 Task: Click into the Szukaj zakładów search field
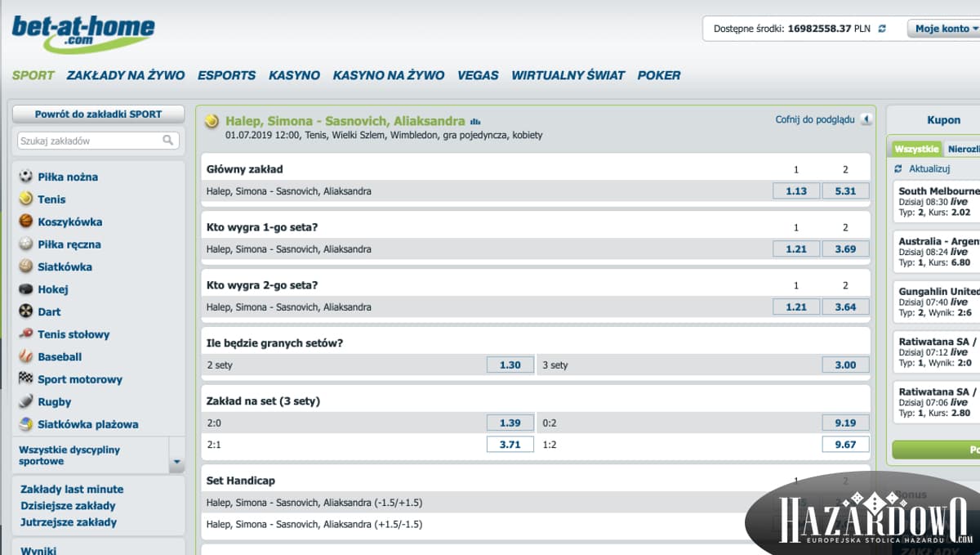click(98, 141)
